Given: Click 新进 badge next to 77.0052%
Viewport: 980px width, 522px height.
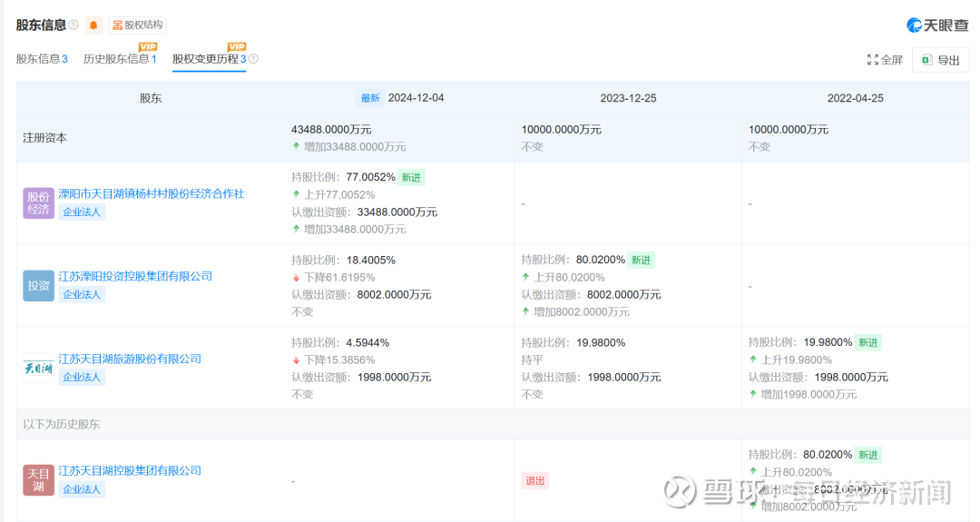Looking at the screenshot, I should point(411,178).
